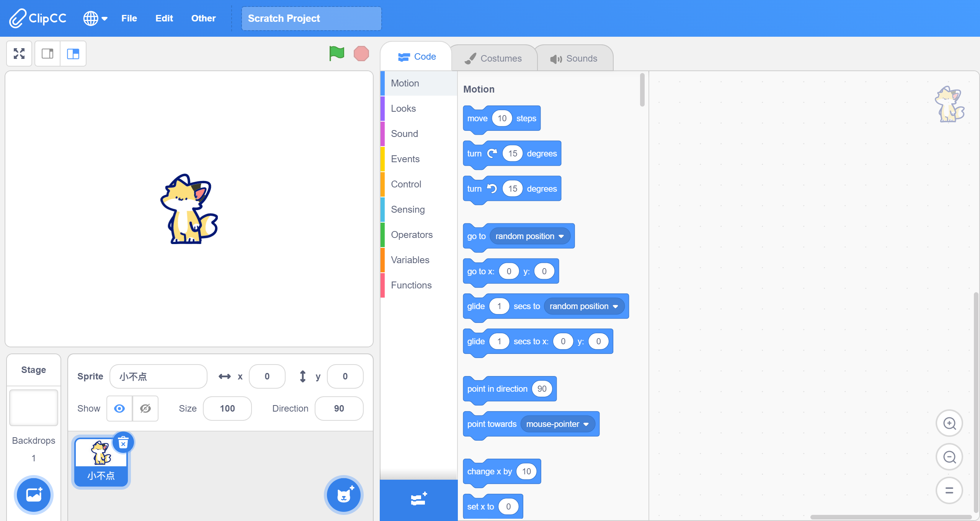The width and height of the screenshot is (980, 521).
Task: Choose a new backdrop button
Action: pyautogui.click(x=34, y=495)
